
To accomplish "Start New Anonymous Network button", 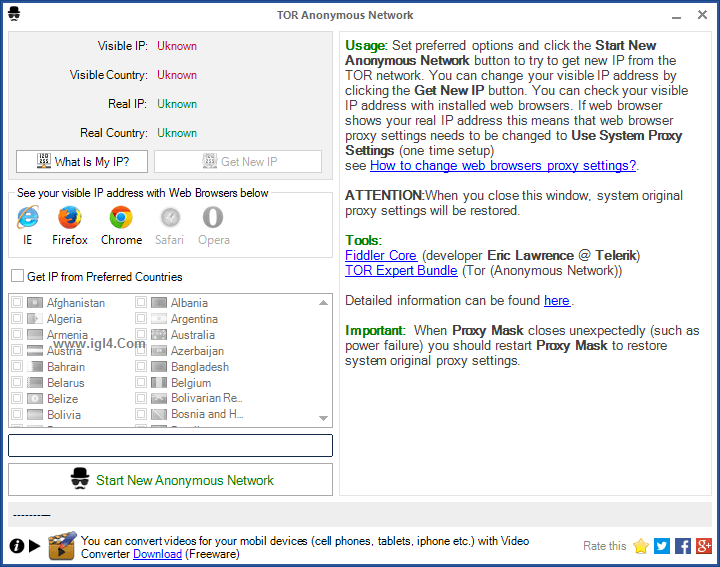I will coord(170,480).
